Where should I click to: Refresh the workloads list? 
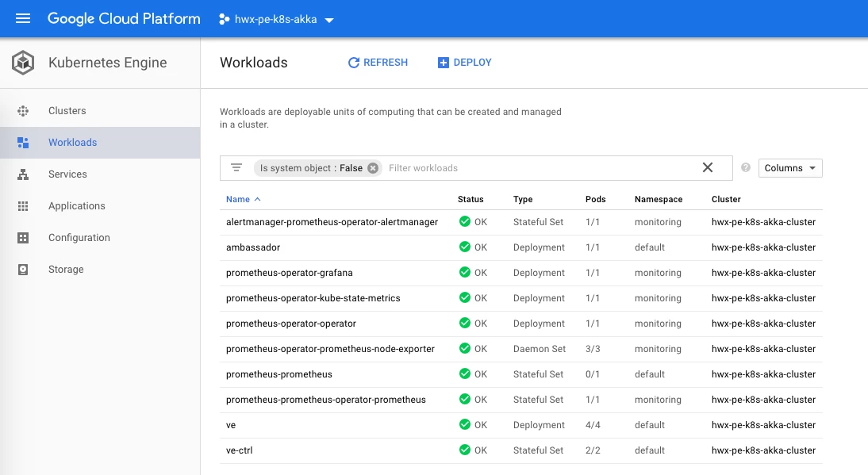[x=378, y=63]
